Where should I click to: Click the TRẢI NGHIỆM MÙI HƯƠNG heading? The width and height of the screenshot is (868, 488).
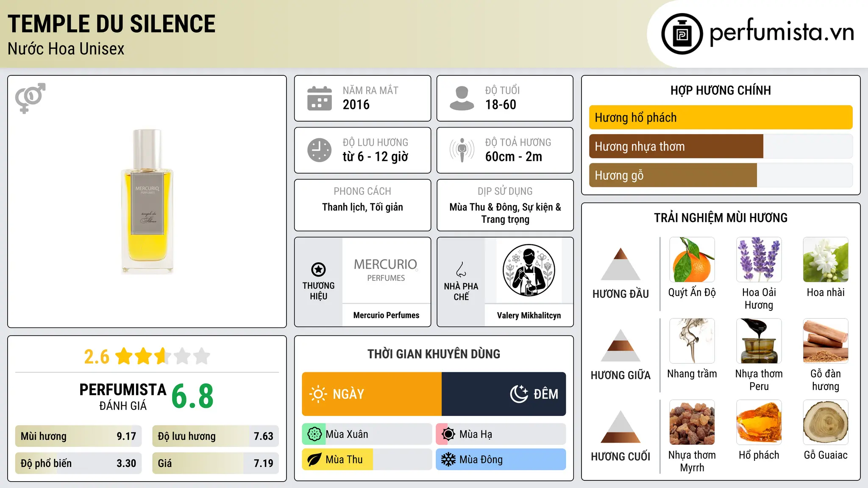click(721, 218)
